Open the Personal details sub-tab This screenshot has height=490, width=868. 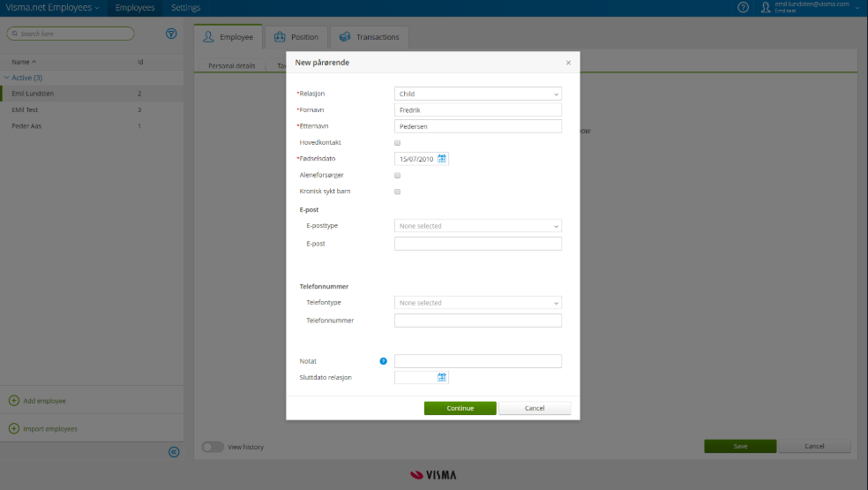pyautogui.click(x=231, y=65)
